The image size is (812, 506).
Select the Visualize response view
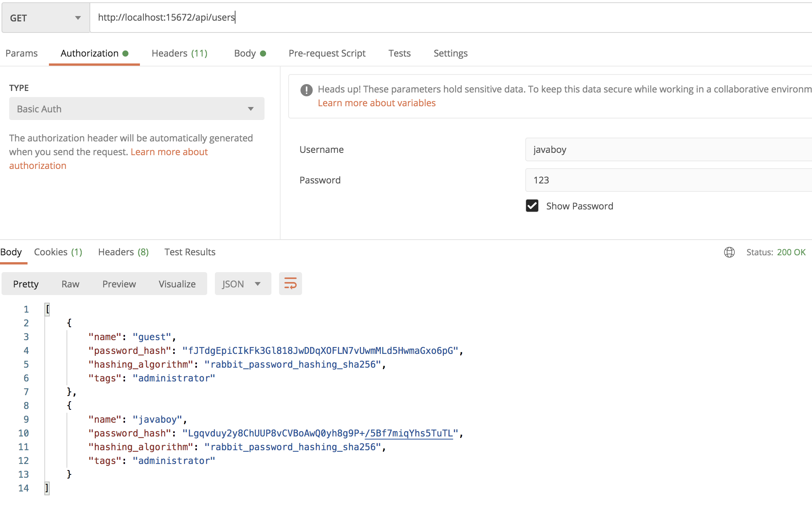point(177,284)
